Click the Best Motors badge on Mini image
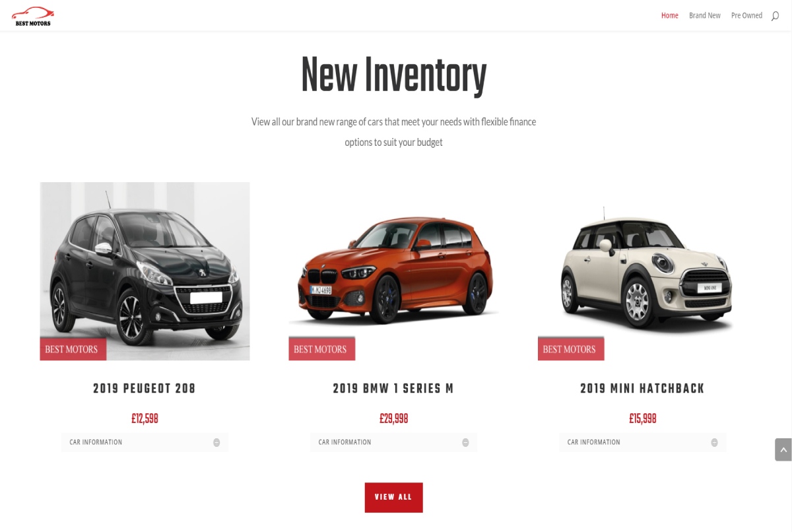The image size is (792, 532). pyautogui.click(x=571, y=349)
